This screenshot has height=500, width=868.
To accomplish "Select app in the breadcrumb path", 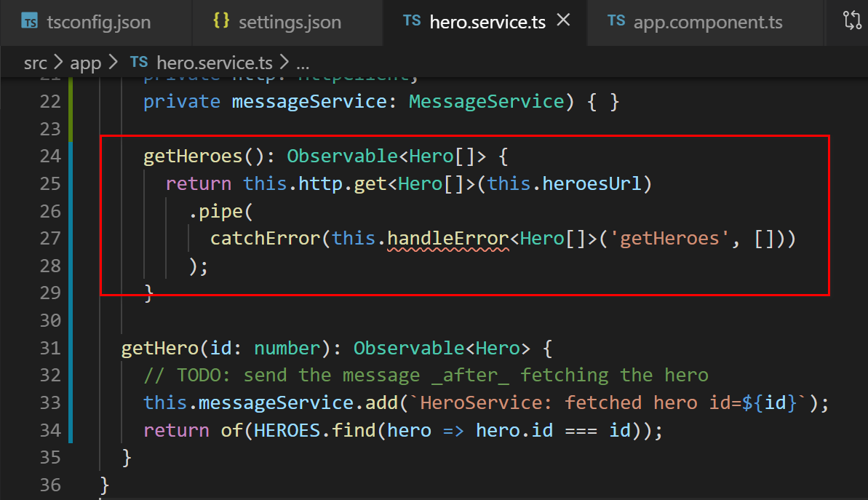I will point(85,63).
